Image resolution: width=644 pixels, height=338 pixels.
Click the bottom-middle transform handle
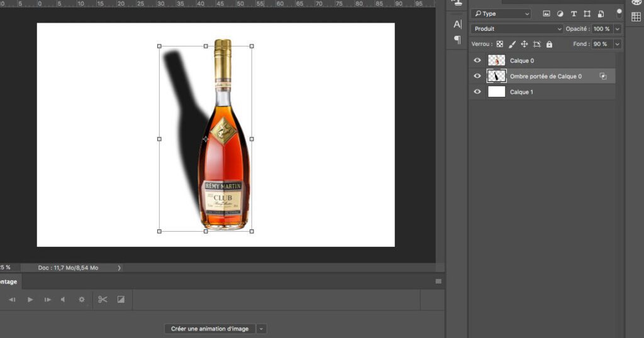tap(206, 231)
